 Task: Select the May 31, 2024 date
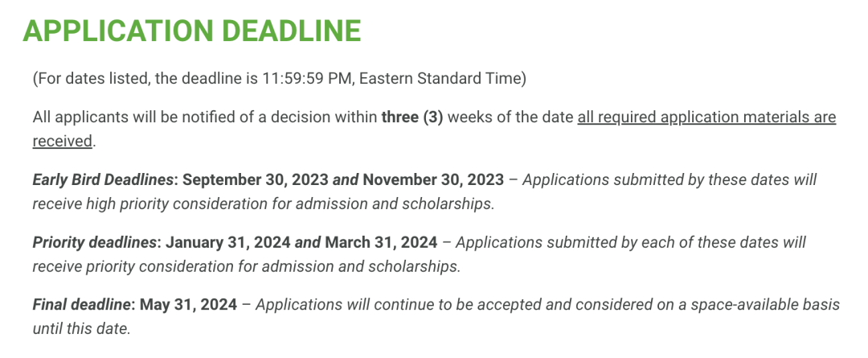coord(188,305)
